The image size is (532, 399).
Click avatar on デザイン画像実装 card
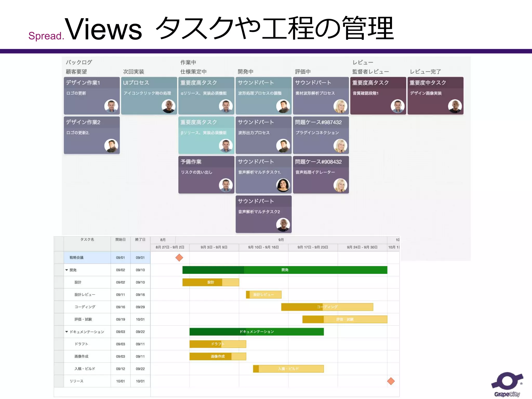(x=455, y=106)
